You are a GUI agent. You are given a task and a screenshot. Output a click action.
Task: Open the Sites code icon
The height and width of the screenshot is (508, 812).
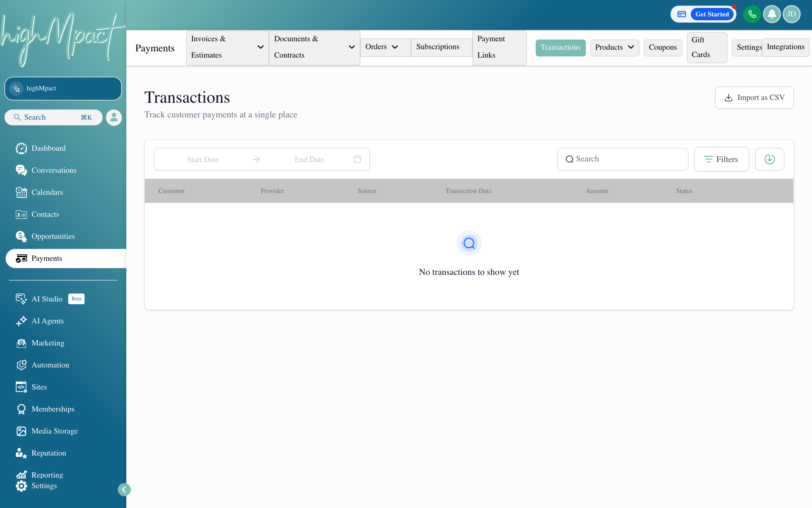[x=21, y=387]
